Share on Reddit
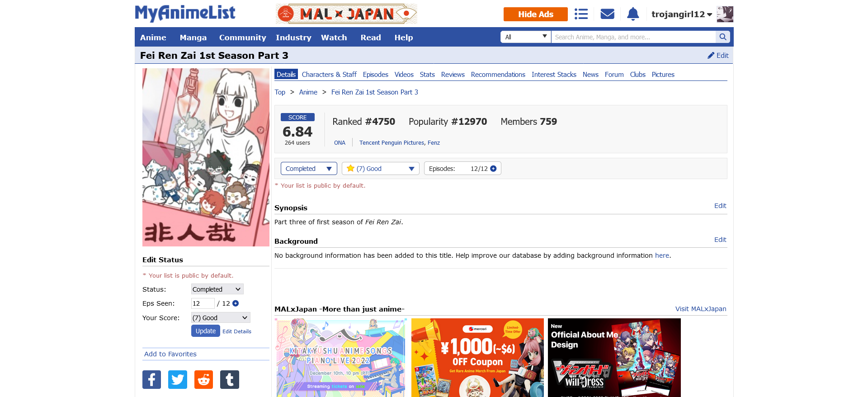 (203, 379)
